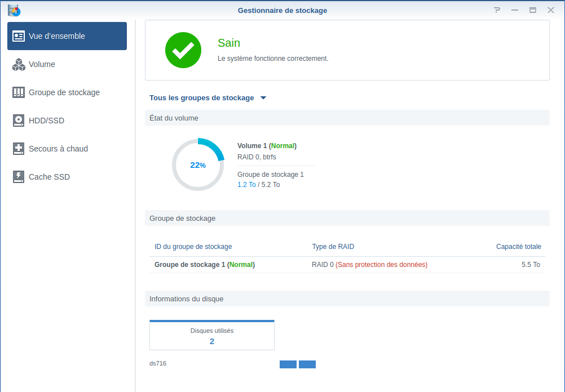Screen dimensions: 565x392
Task: Select the Disques utilisés tile
Action: coord(212,335)
